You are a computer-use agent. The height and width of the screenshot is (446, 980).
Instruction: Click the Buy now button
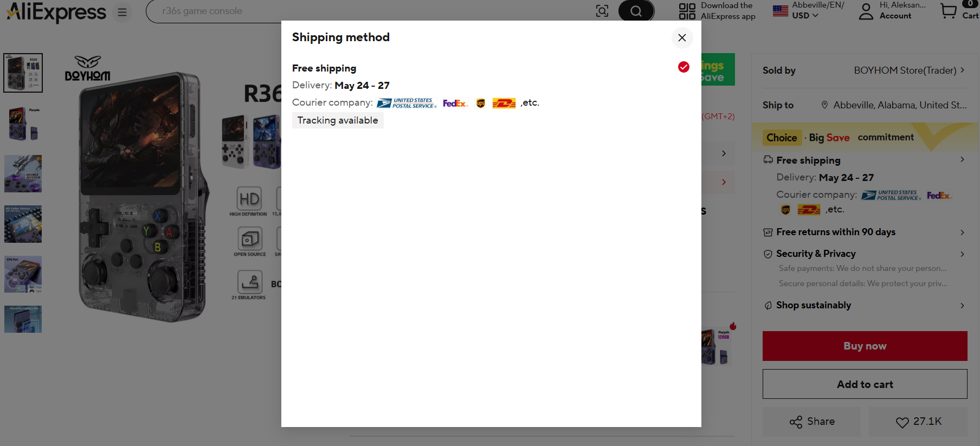(865, 346)
